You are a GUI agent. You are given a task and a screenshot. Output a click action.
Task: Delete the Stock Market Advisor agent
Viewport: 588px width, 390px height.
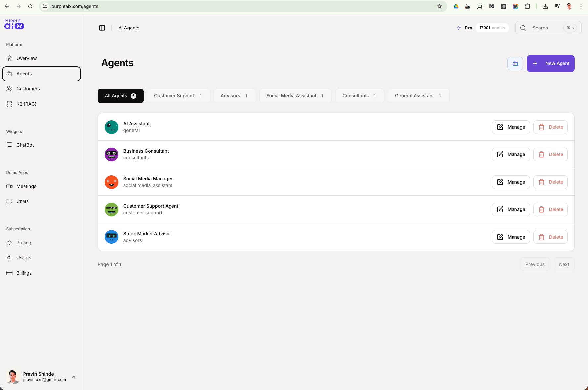tap(551, 237)
